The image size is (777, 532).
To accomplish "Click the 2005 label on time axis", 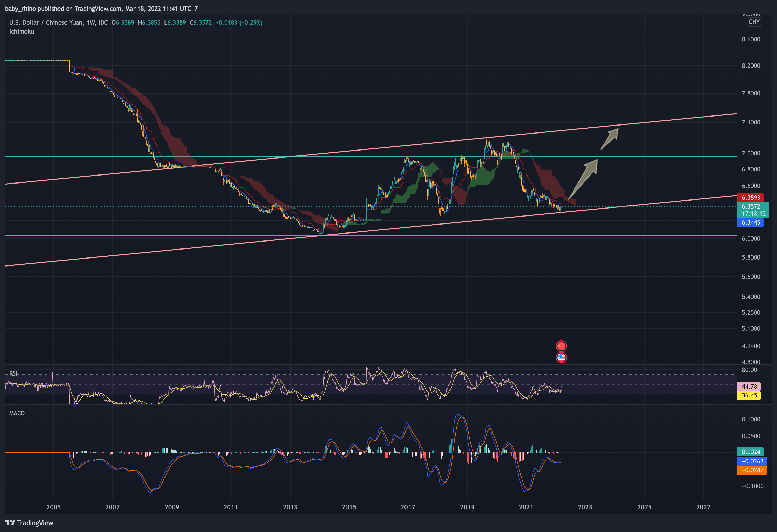I will tap(54, 507).
